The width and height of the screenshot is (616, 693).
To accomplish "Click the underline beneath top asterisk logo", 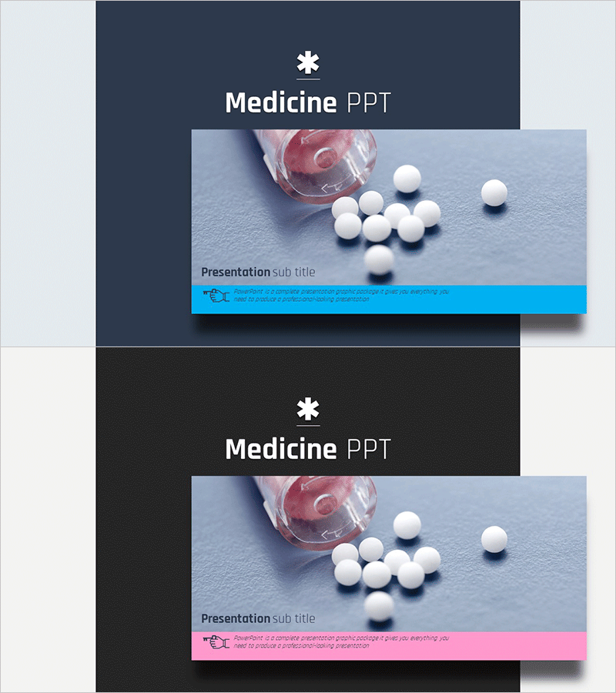I will coord(308,79).
